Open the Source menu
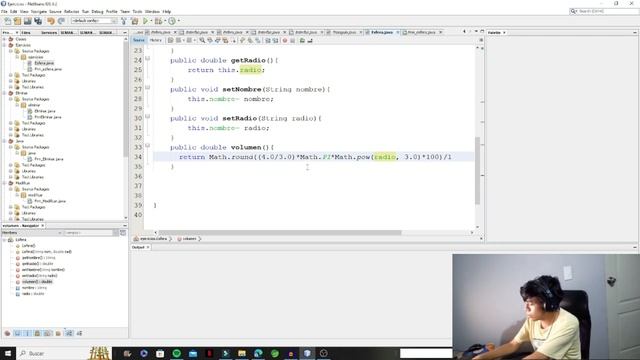This screenshot has width=640, height=360. pos(55,11)
